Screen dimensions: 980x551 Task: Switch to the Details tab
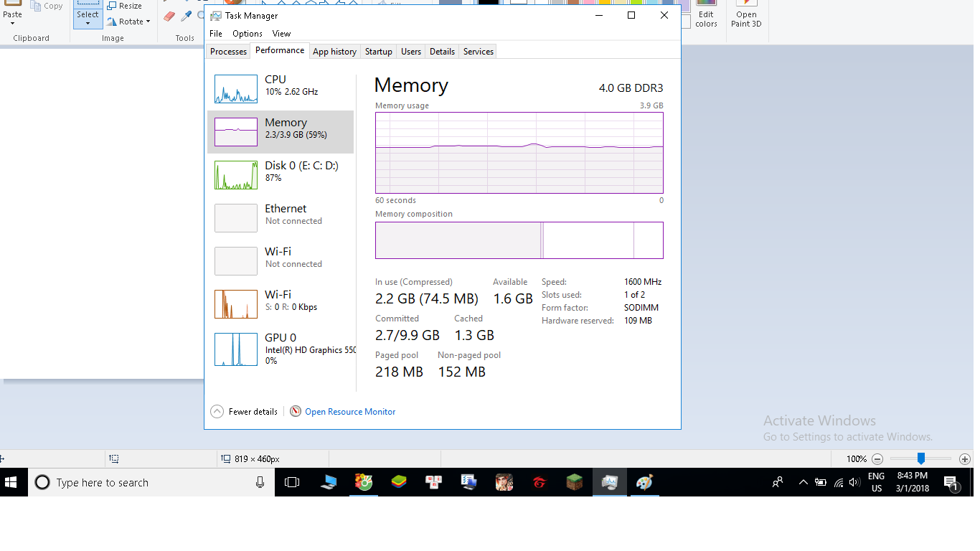(x=442, y=52)
